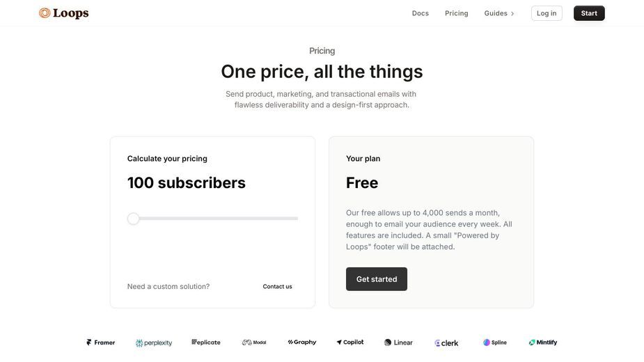
Task: Click the Graphy logo
Action: tap(302, 342)
